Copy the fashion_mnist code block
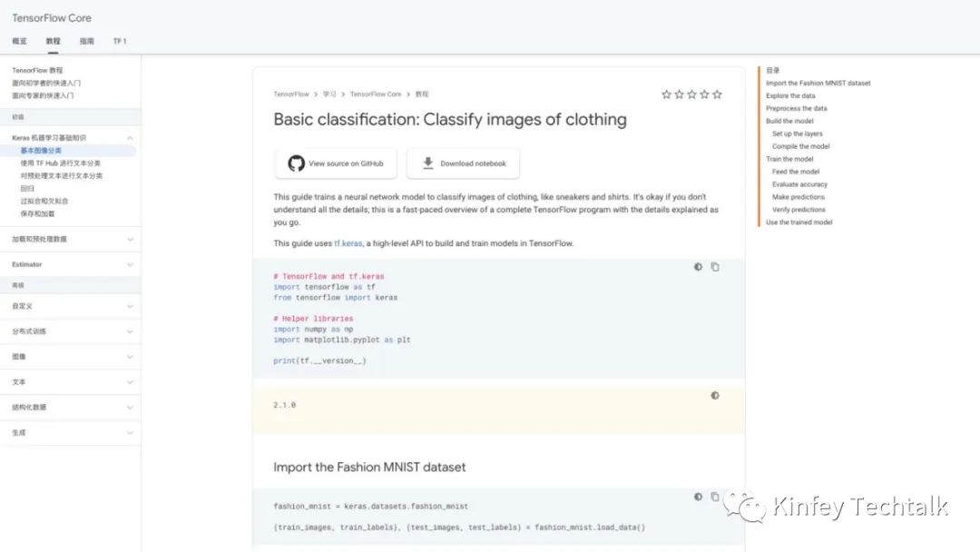 715,497
